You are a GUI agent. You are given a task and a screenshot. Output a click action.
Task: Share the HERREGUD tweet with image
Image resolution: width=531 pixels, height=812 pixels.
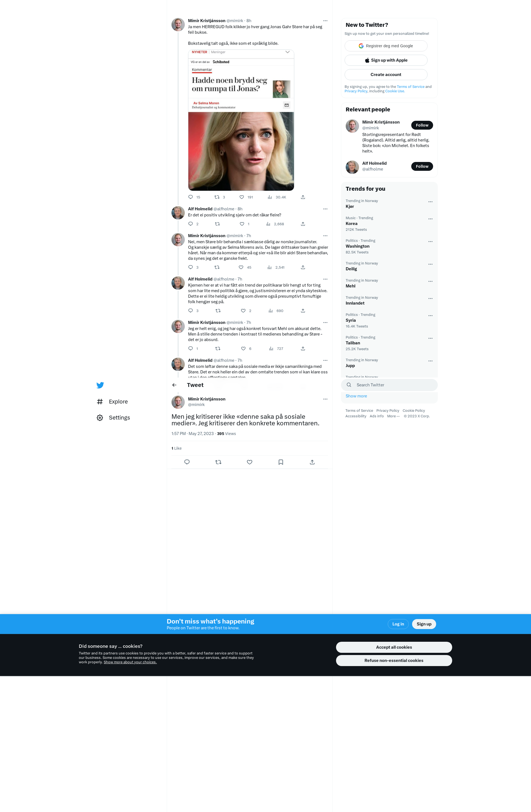[303, 197]
